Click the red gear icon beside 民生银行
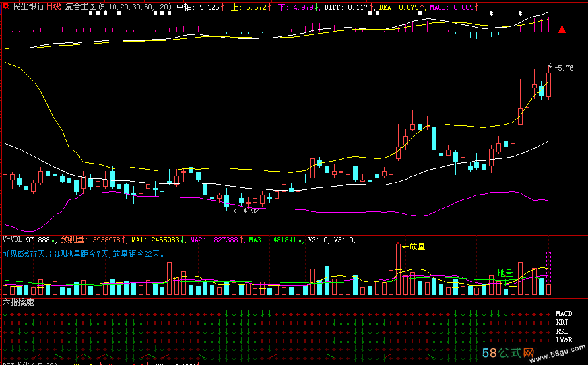Image resolution: width=588 pixels, height=365 pixels. tap(6, 6)
